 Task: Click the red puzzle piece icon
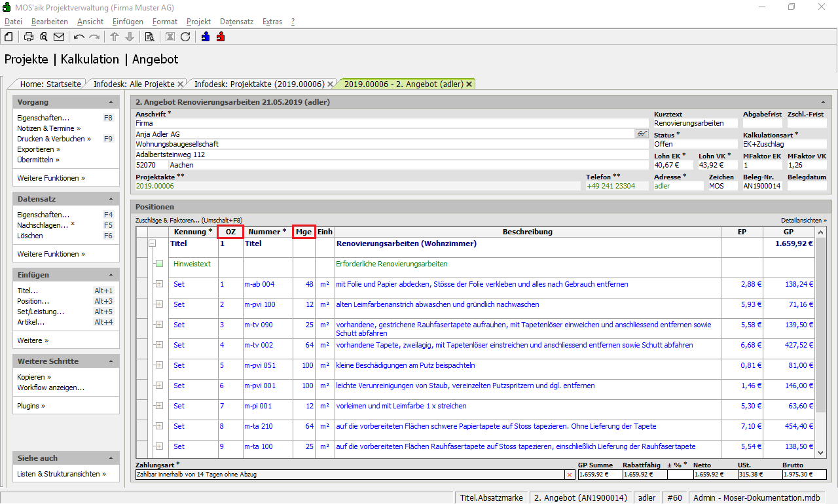(x=221, y=37)
